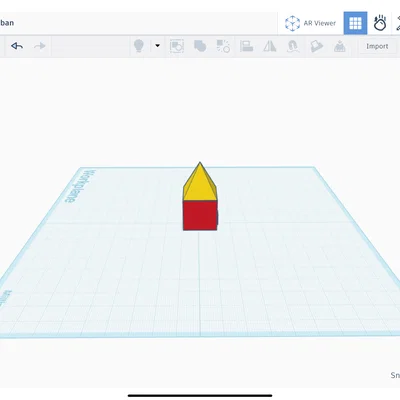Click the Group shapes icon
Screen dimensions: 400x400
click(200, 46)
